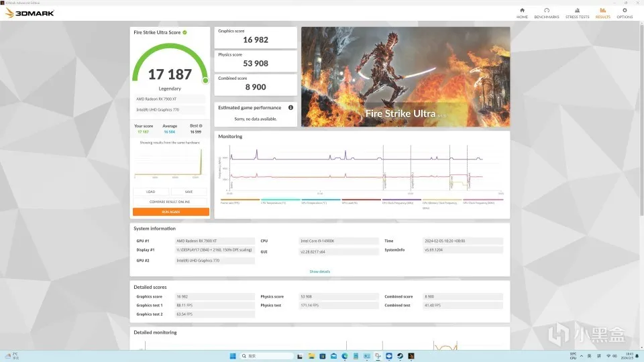
Task: Open the Home tab in 3DMark
Action: tap(522, 13)
